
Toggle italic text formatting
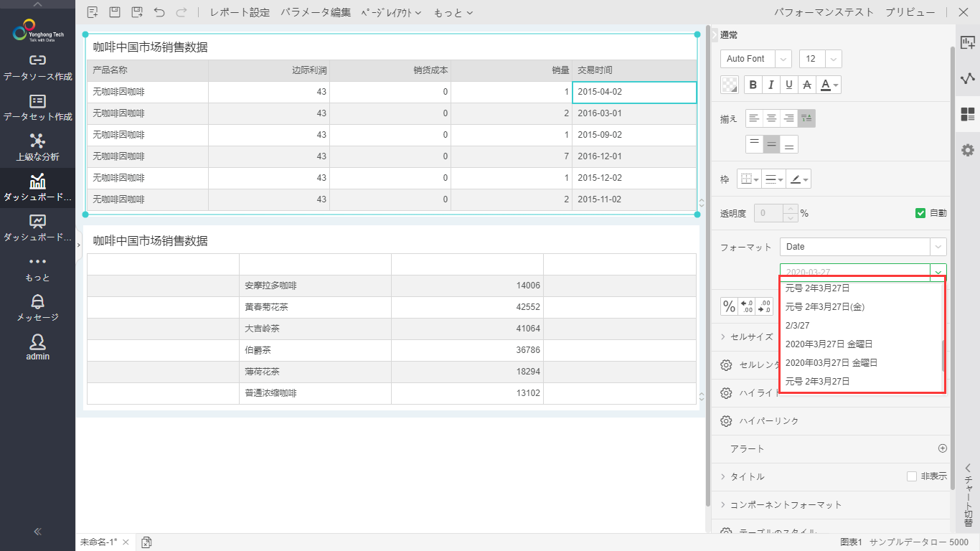click(771, 85)
